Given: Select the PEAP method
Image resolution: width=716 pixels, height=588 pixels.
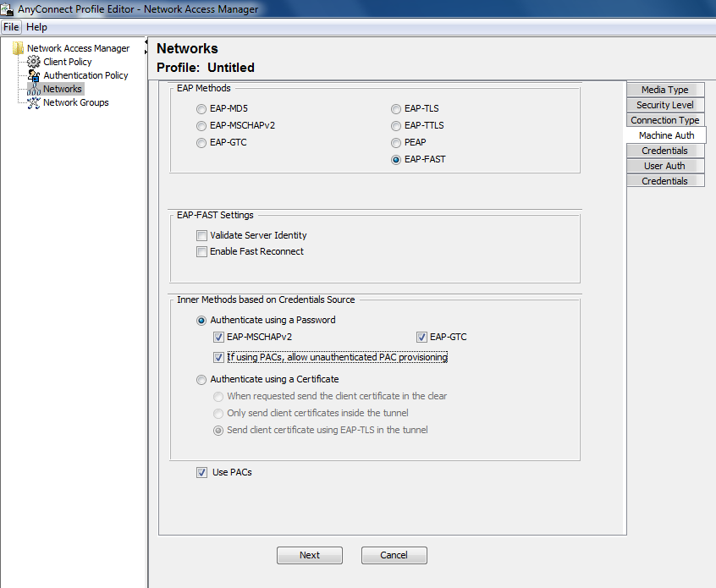Looking at the screenshot, I should click(x=396, y=143).
